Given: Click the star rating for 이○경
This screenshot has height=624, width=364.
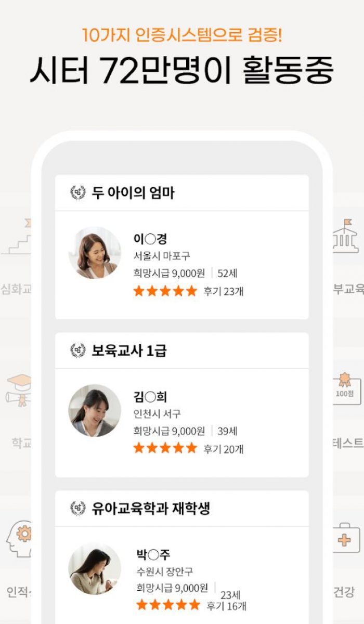Looking at the screenshot, I should pyautogui.click(x=165, y=291).
